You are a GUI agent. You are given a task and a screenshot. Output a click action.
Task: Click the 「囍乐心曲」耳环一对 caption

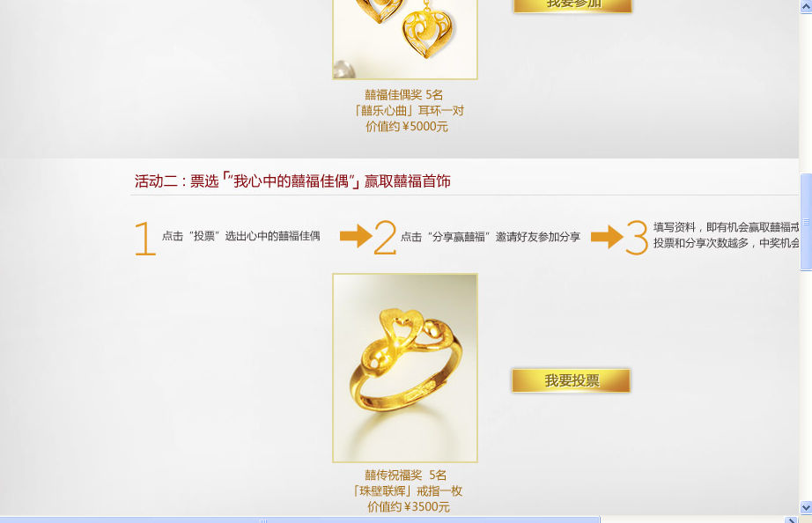click(409, 111)
